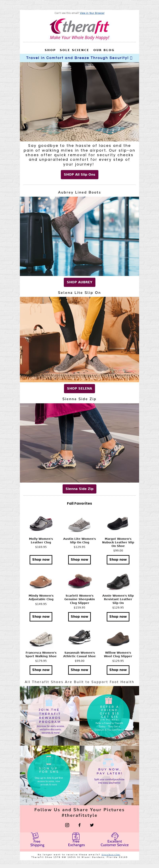The image size is (159, 868).
Task: Click the Free Shipping box icon
Action: [x=35, y=836]
